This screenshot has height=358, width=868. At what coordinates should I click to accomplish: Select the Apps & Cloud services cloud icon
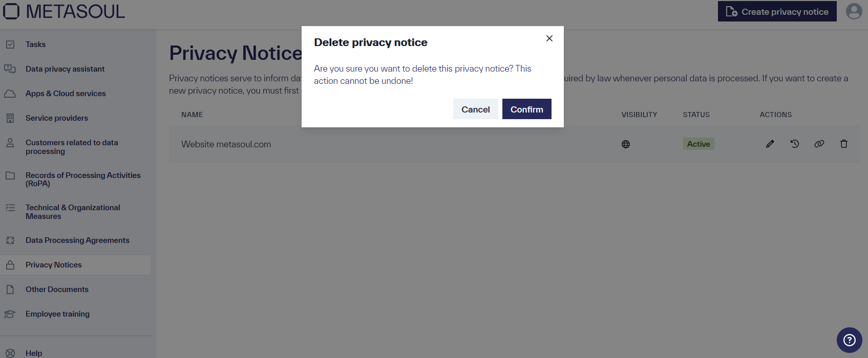pyautogui.click(x=11, y=93)
